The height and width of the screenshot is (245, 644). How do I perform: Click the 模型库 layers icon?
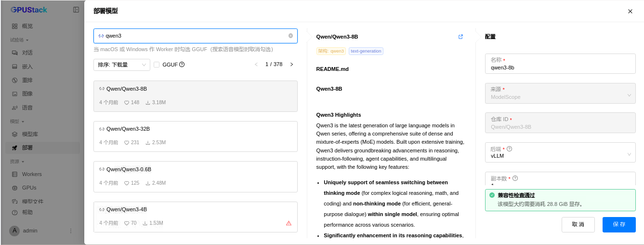(x=14, y=134)
